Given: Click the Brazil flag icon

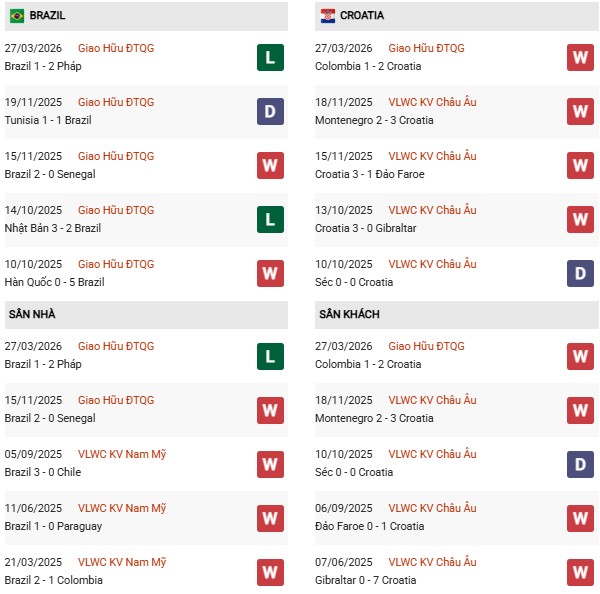Looking at the screenshot, I should tap(17, 16).
